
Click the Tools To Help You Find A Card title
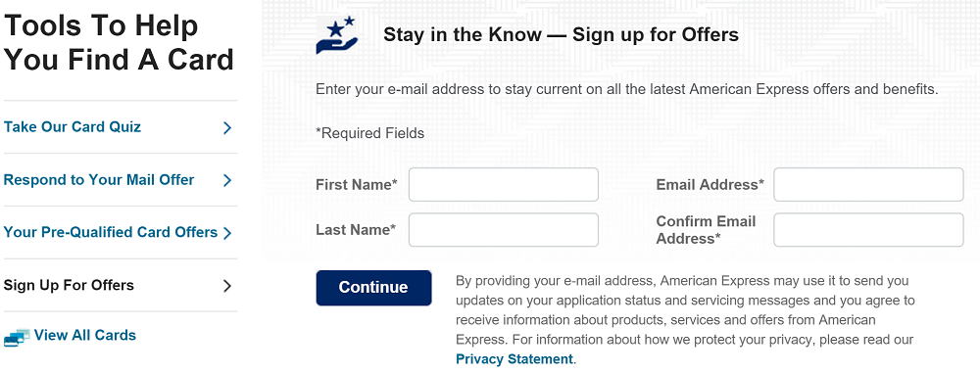pos(119,43)
